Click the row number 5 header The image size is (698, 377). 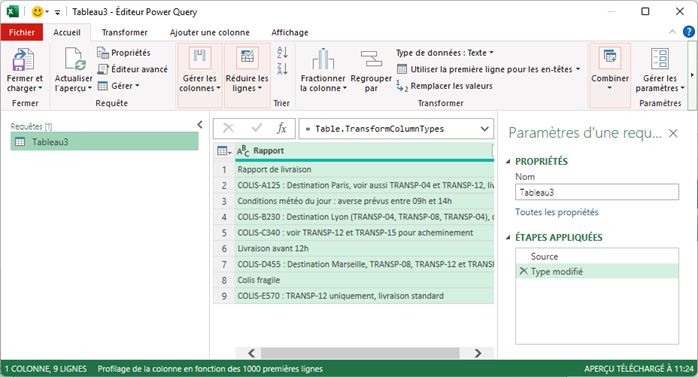coord(224,232)
